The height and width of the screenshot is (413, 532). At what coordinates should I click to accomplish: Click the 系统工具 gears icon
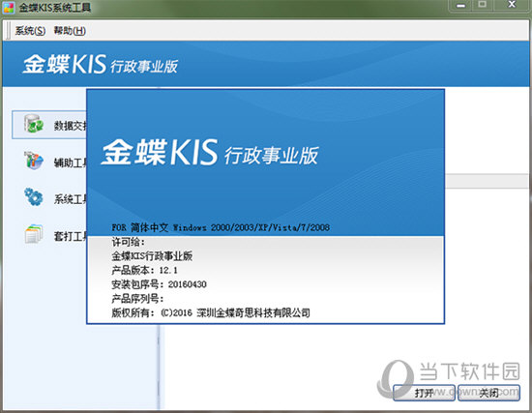pyautogui.click(x=34, y=196)
